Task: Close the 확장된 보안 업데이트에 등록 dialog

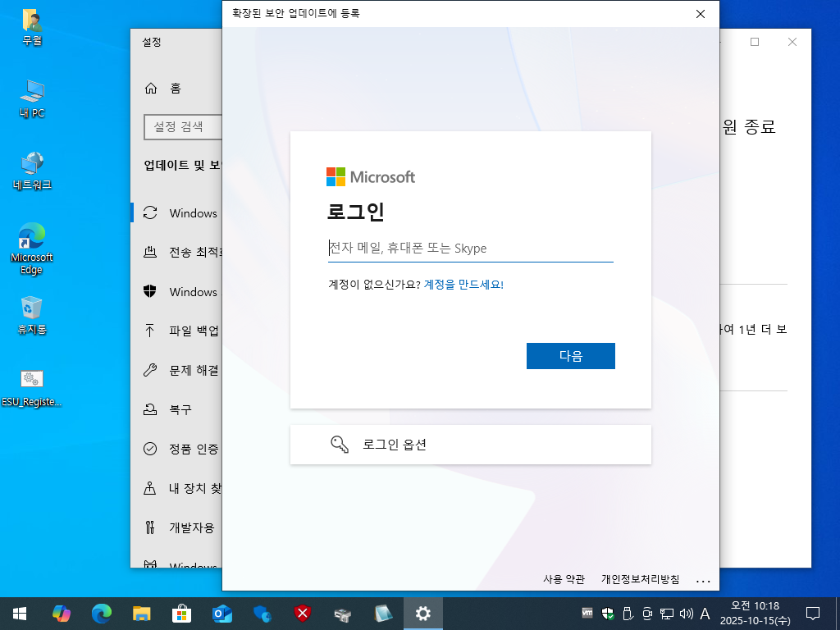Action: pyautogui.click(x=701, y=14)
